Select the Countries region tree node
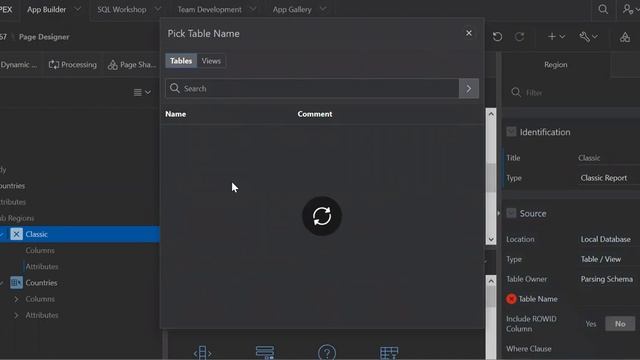This screenshot has height=360, width=640. pos(41,283)
